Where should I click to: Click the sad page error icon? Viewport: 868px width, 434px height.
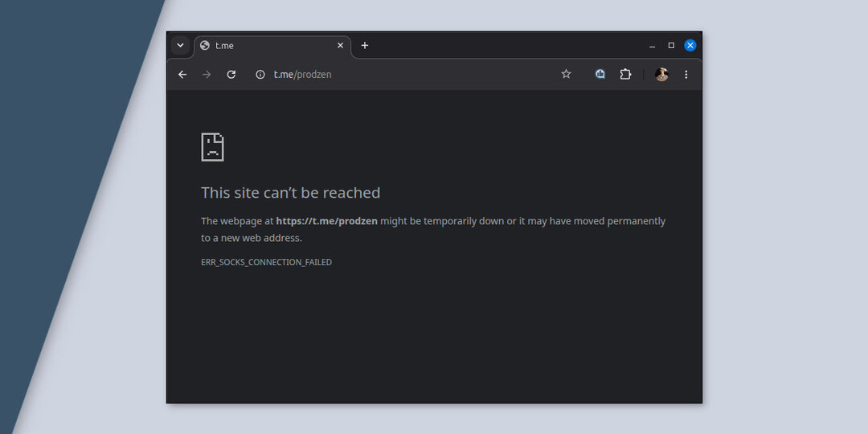212,147
